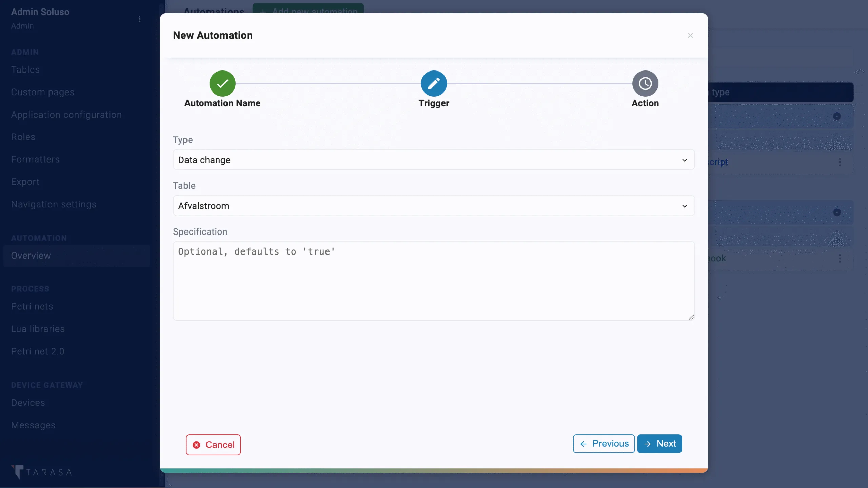Image resolution: width=868 pixels, height=488 pixels.
Task: Open Petri nets in the Process section
Action: [x=32, y=306]
